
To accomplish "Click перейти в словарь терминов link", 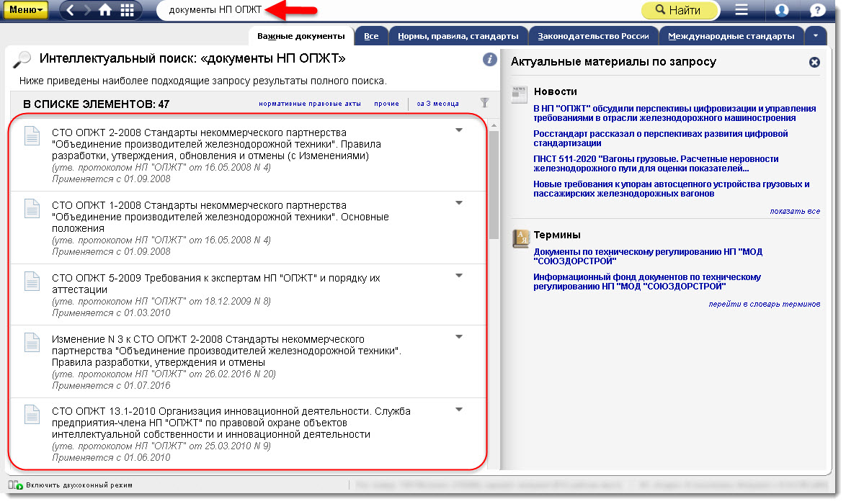I will [764, 304].
